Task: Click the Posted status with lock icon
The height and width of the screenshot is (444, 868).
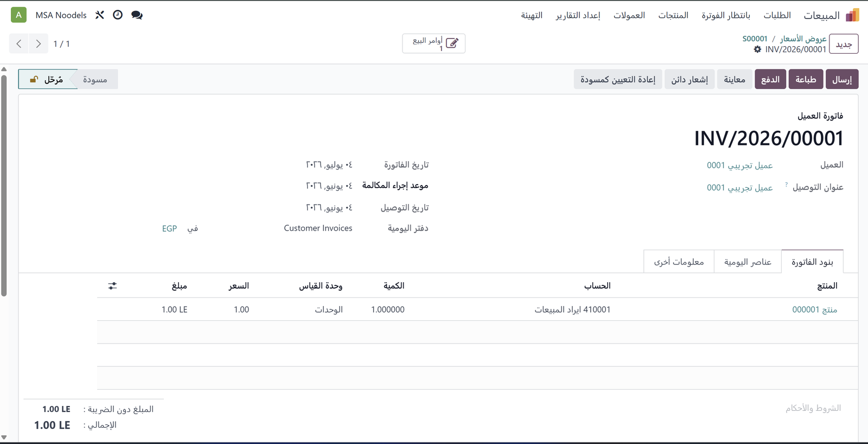Action: point(48,79)
